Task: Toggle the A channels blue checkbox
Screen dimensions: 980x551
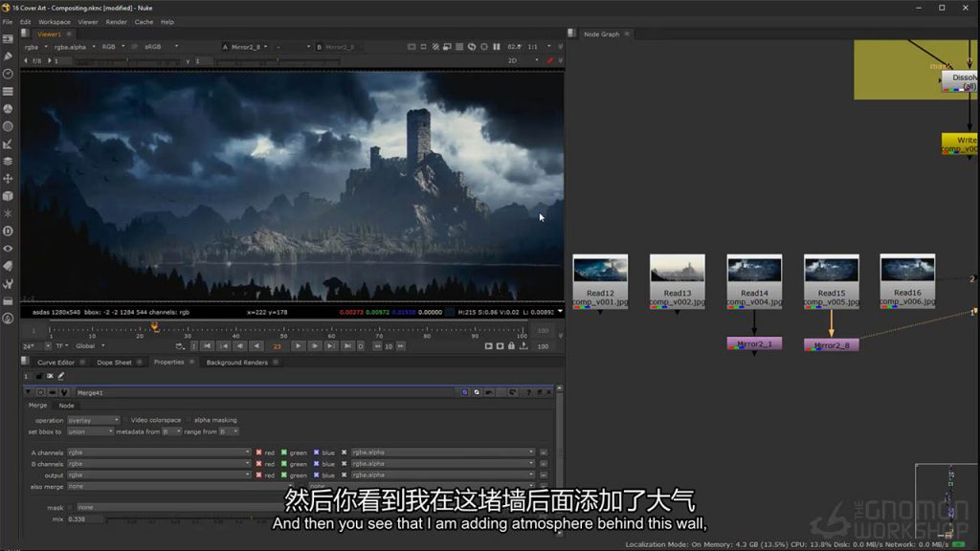Action: click(316, 452)
